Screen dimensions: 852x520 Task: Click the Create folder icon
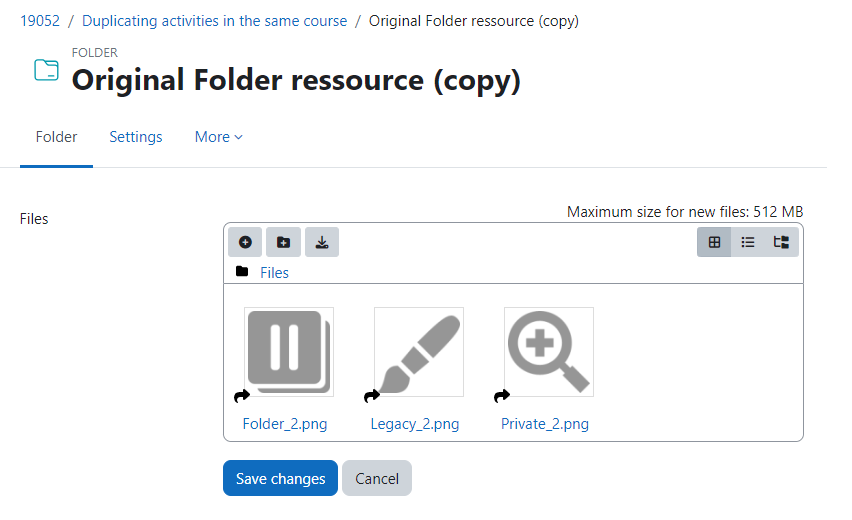point(283,242)
